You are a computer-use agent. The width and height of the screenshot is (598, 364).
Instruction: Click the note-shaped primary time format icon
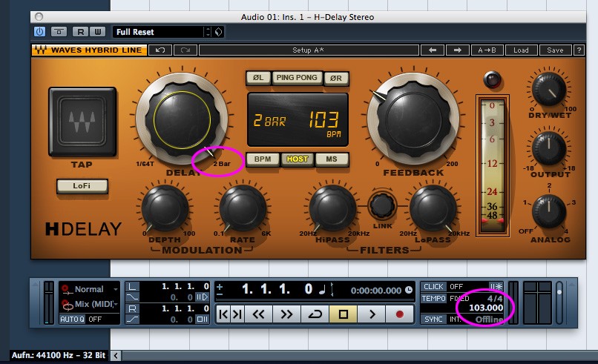[322, 290]
